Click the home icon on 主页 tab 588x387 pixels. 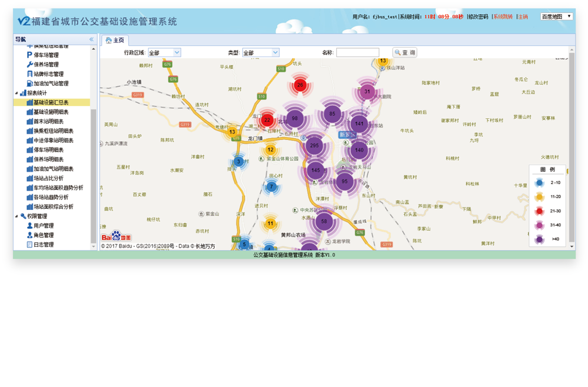(109, 40)
